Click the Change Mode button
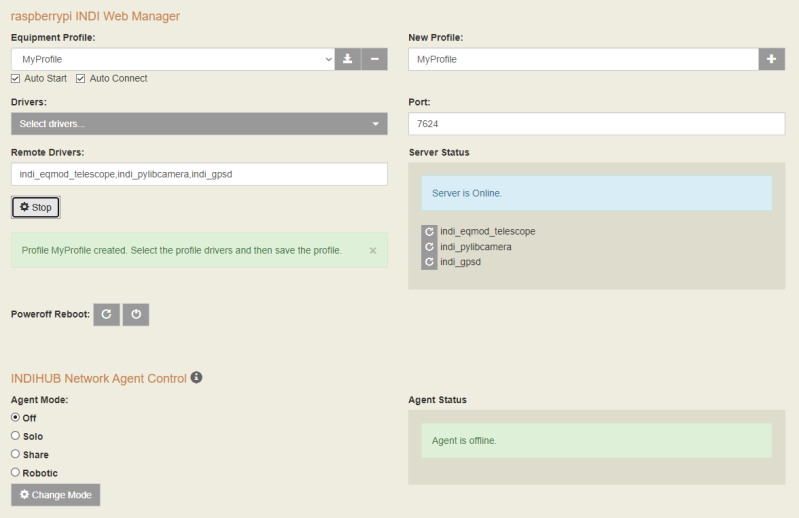Image resolution: width=799 pixels, height=518 pixels. (56, 495)
